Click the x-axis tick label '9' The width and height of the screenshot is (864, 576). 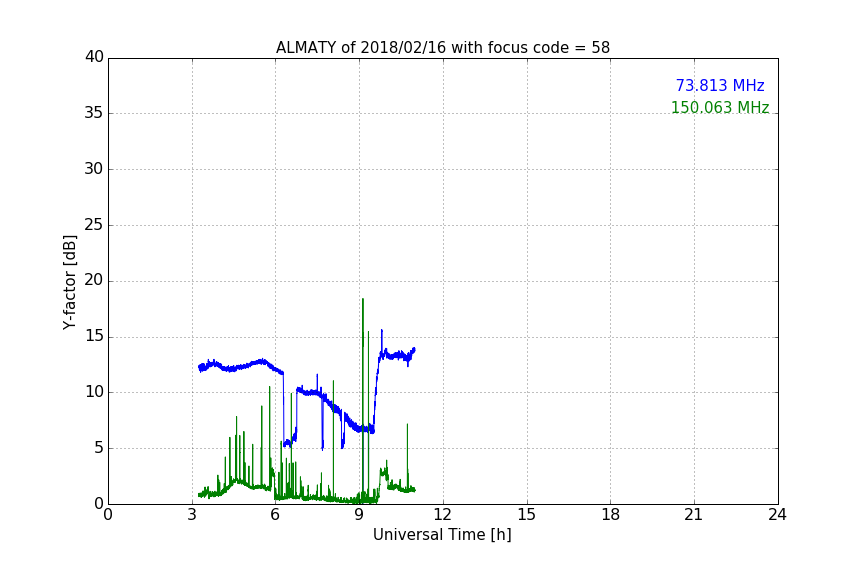[359, 515]
